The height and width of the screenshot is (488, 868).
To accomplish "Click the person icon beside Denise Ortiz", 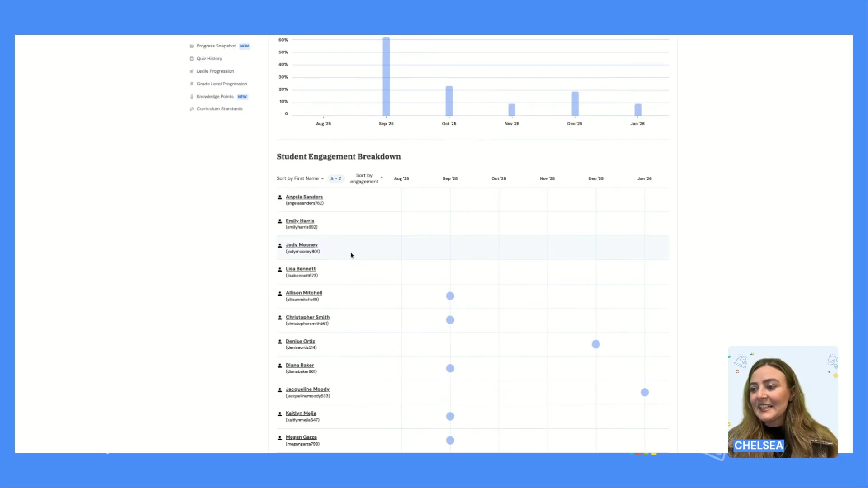I will [x=280, y=342].
